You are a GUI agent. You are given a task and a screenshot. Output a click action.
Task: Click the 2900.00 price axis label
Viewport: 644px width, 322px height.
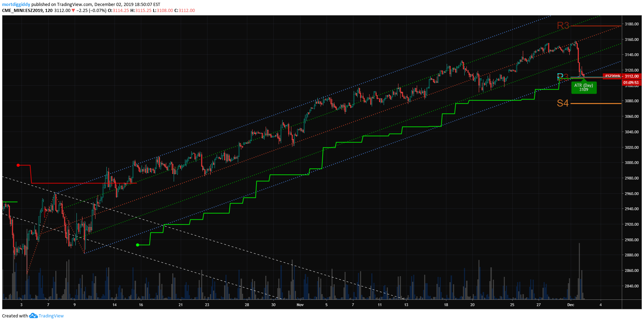pyautogui.click(x=632, y=240)
